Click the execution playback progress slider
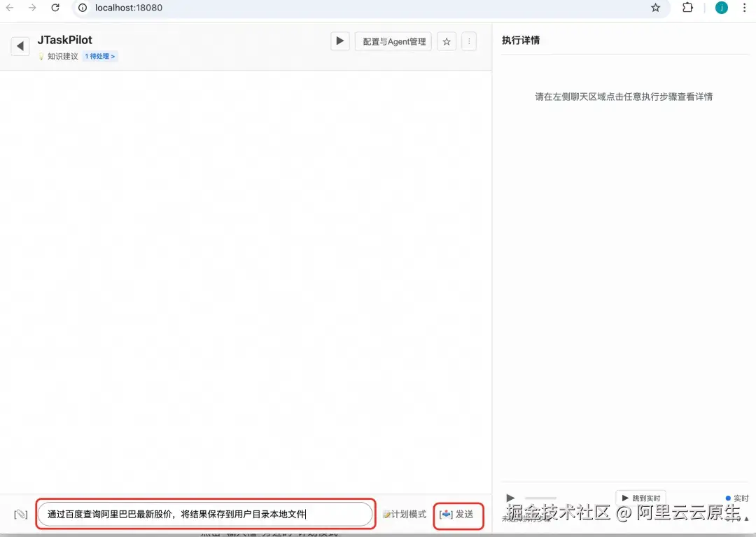756x537 pixels. point(540,498)
